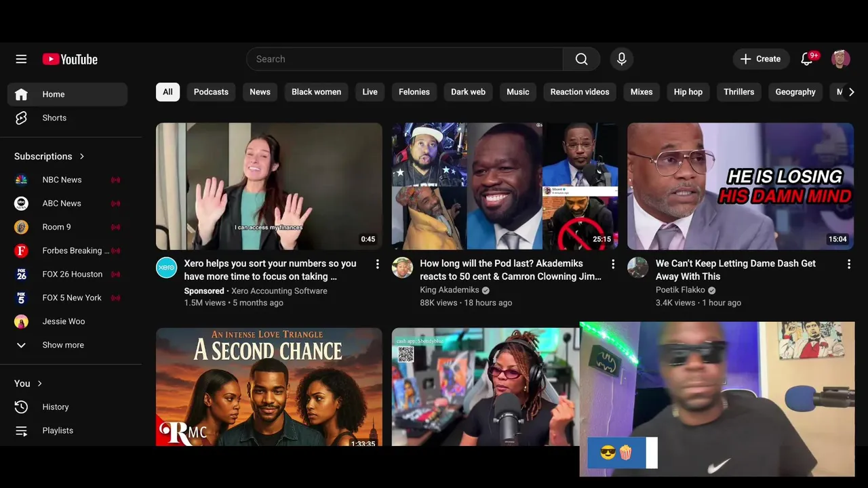This screenshot has width=868, height=488.
Task: Open the notifications bell
Action: [x=807, y=59]
